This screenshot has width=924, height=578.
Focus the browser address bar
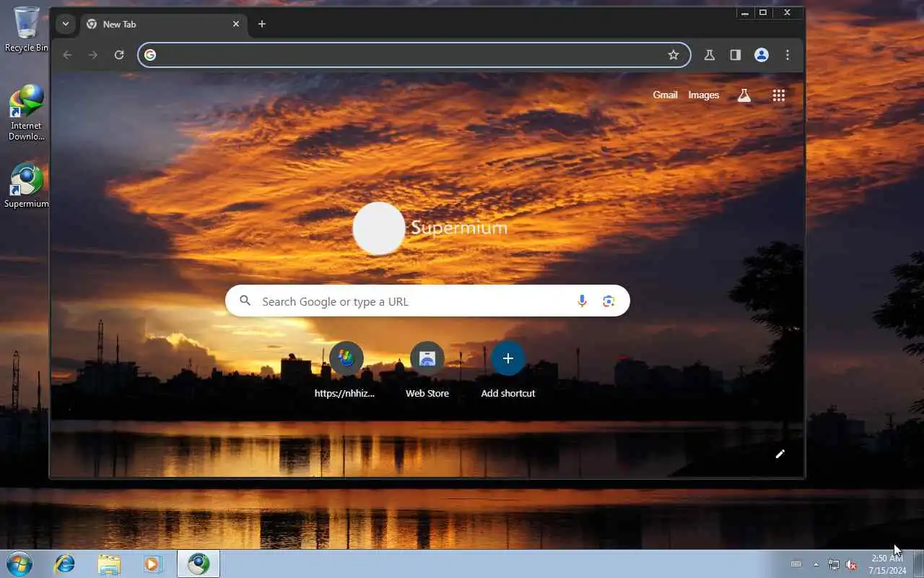414,55
